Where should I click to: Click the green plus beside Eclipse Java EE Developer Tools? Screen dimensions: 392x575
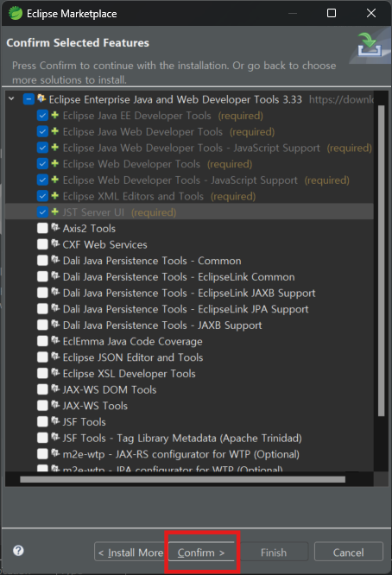click(x=55, y=115)
